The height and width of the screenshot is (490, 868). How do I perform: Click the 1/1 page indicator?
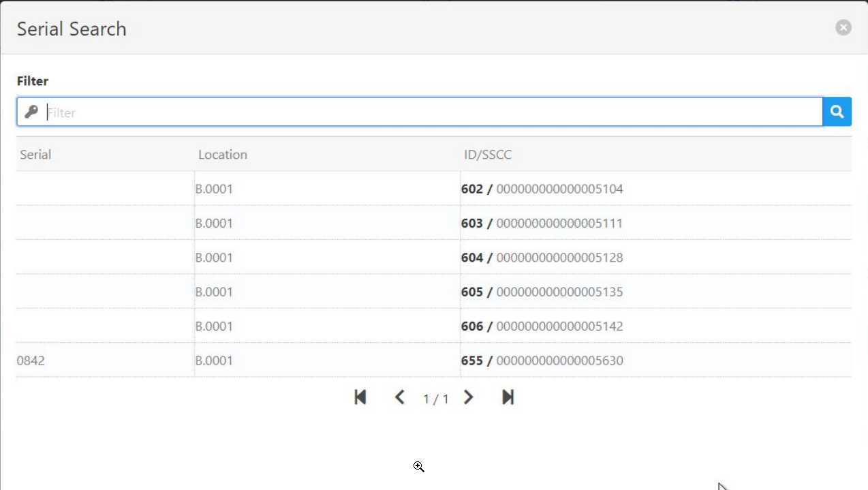pos(436,398)
